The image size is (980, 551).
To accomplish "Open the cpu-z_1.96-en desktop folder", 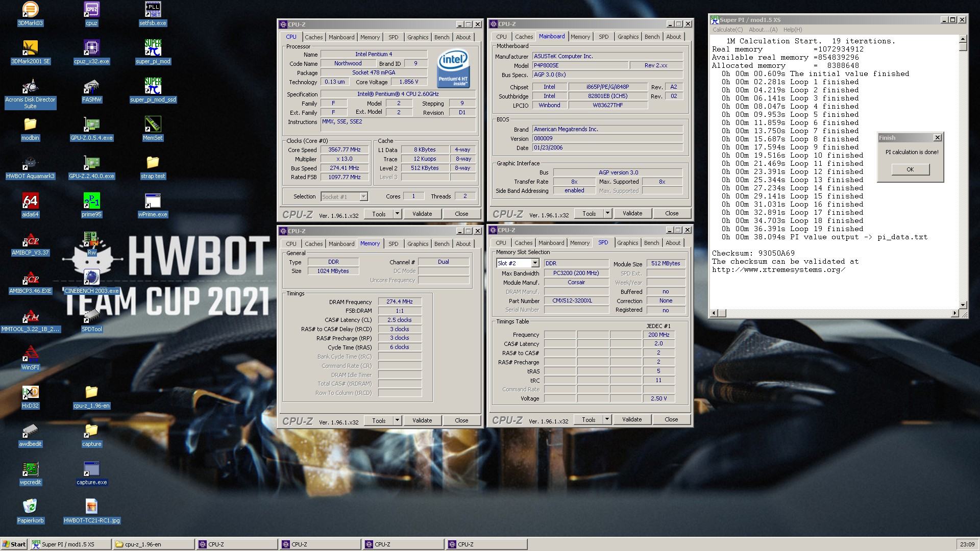I will pyautogui.click(x=91, y=396).
